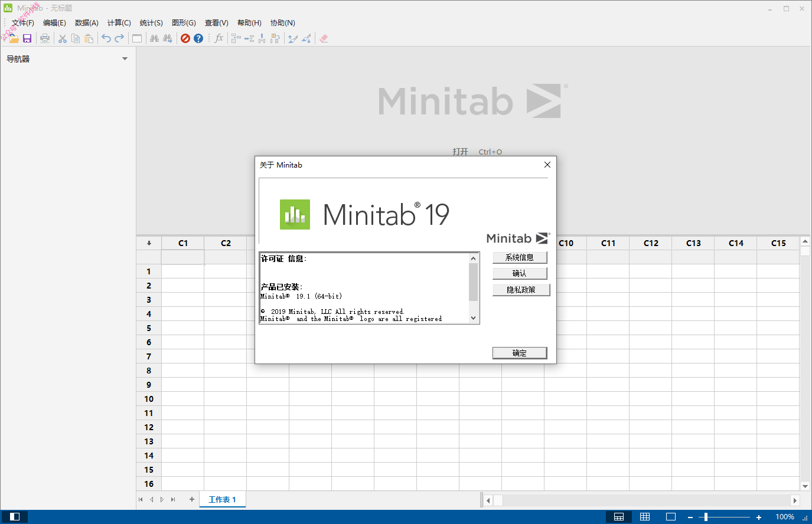The height and width of the screenshot is (524, 812).
Task: Close the 关于 Minitab dialog
Action: [x=547, y=165]
